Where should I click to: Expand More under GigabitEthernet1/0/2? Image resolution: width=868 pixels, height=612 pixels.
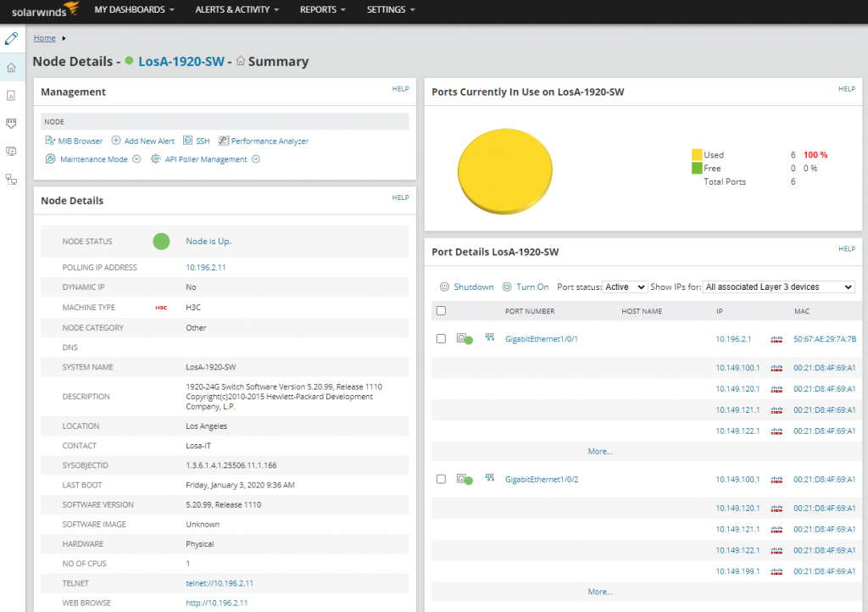pos(600,592)
